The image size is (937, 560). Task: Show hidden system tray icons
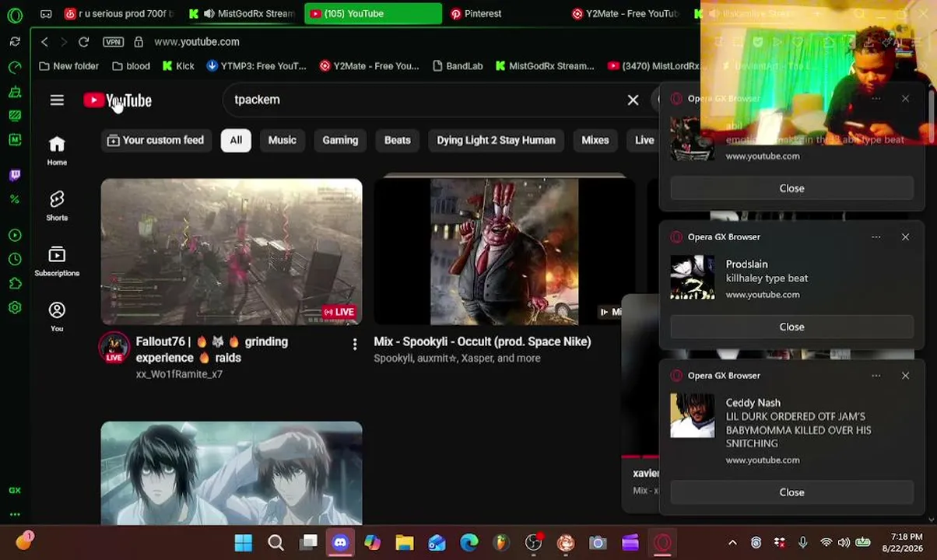coord(732,543)
